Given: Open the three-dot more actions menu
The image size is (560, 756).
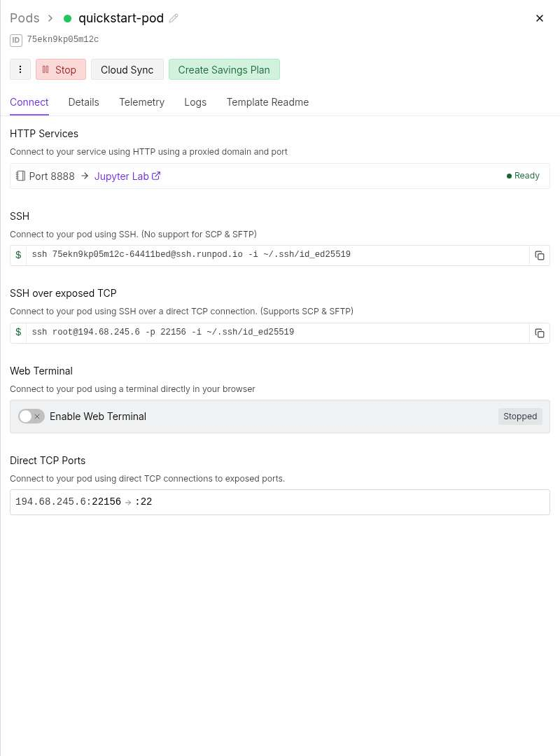Looking at the screenshot, I should tap(20, 69).
